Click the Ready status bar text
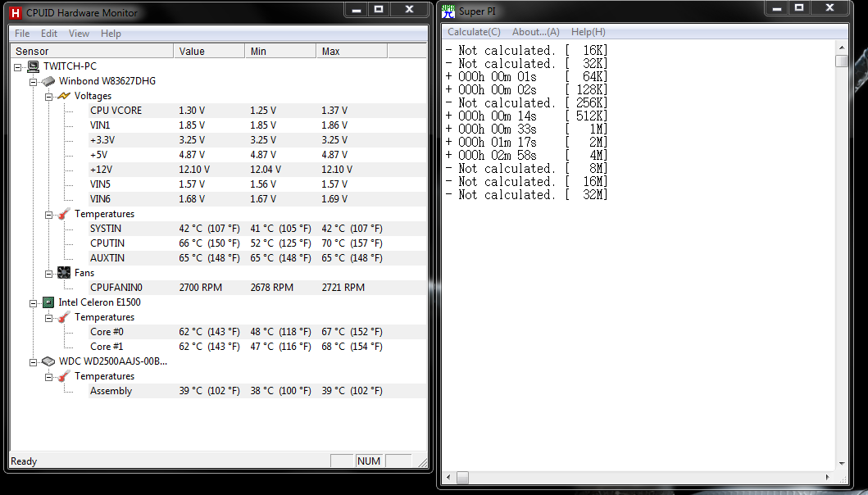Viewport: 868px width, 495px height. (x=24, y=461)
